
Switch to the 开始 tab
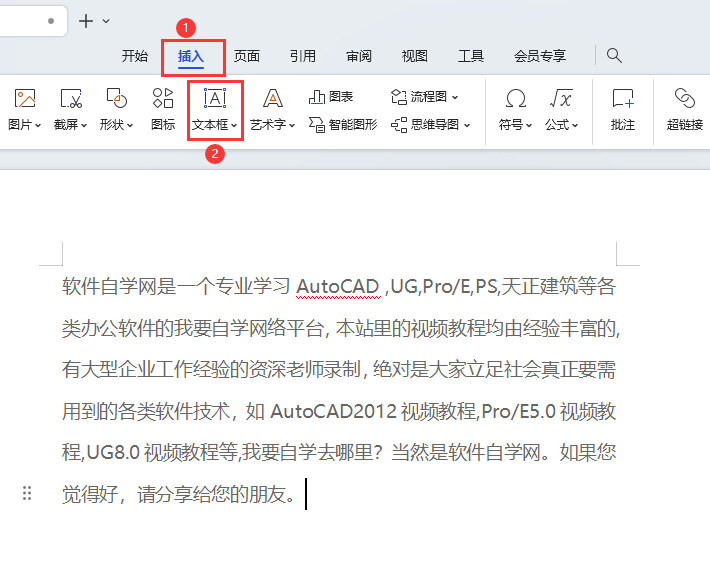[135, 56]
